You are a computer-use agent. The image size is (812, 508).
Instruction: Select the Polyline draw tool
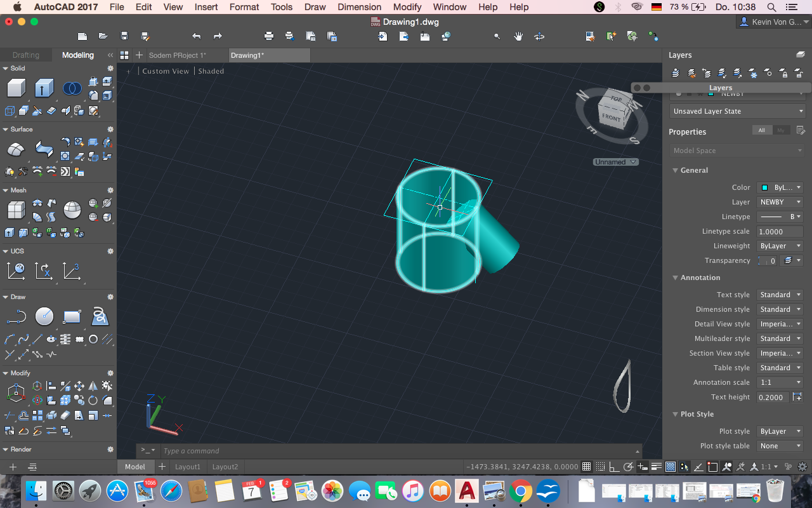point(16,316)
